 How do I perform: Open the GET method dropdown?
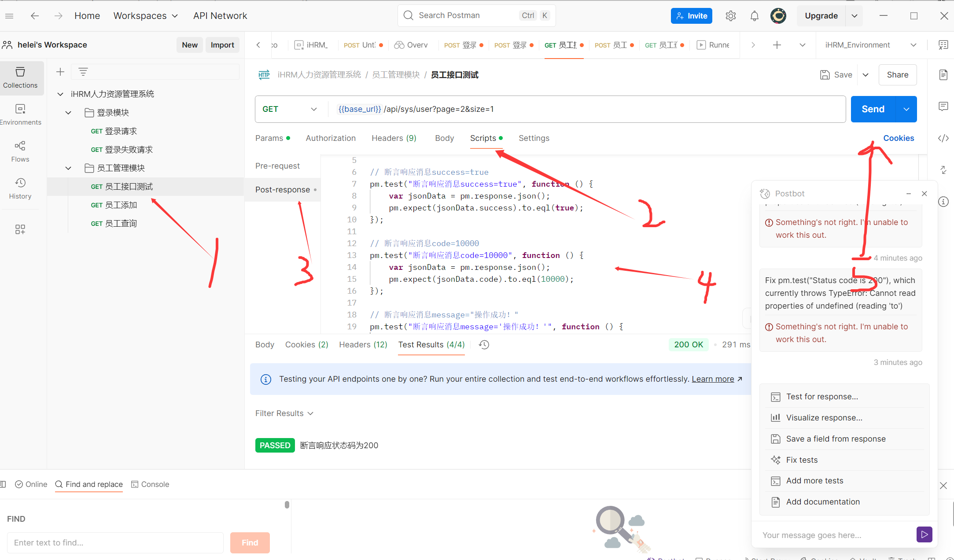click(x=289, y=109)
